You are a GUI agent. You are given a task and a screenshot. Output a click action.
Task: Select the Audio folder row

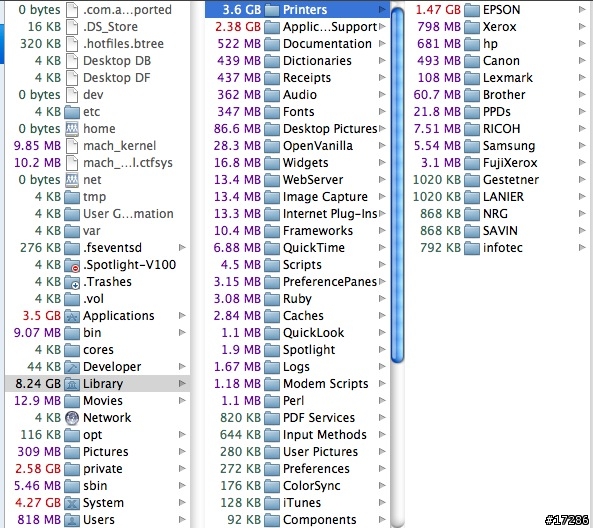coord(298,95)
